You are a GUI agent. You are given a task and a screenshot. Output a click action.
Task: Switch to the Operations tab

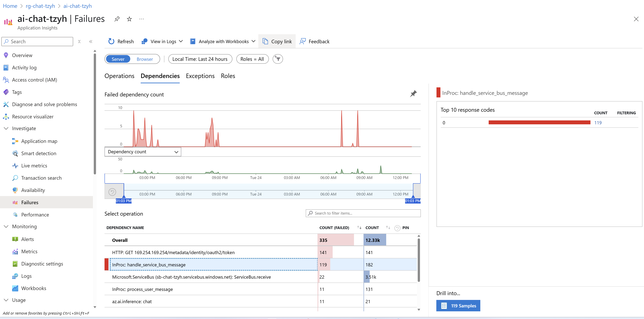119,76
